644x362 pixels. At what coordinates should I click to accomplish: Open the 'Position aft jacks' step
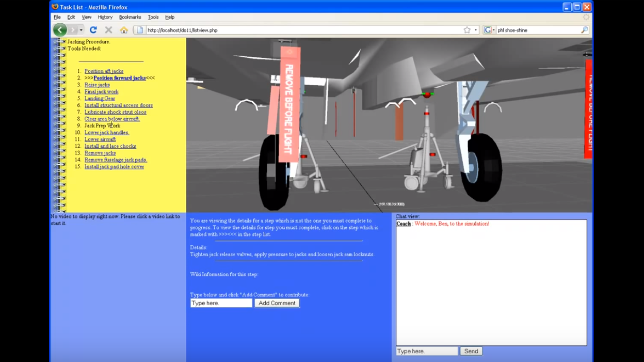pyautogui.click(x=104, y=71)
